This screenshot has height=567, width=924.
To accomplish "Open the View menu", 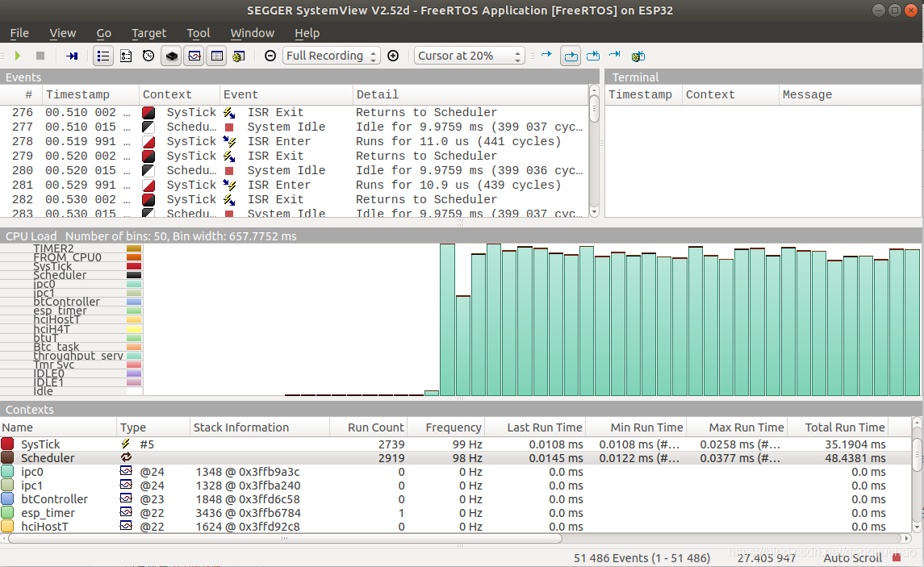I will pyautogui.click(x=62, y=33).
